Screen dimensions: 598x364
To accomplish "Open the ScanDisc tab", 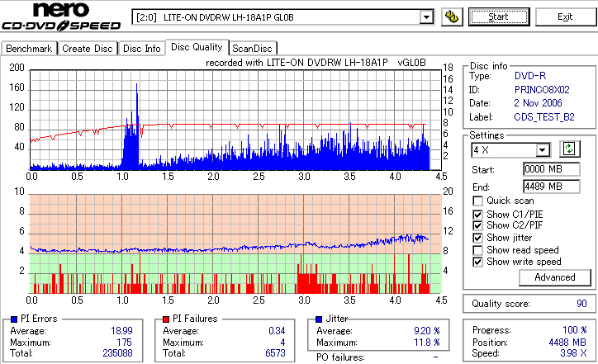I will [252, 49].
